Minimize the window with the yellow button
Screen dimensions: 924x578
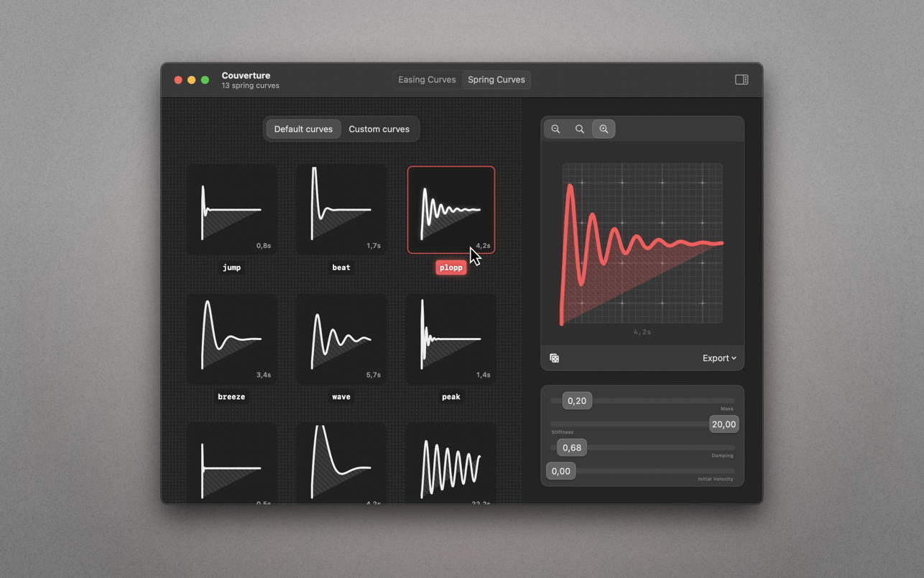(191, 80)
